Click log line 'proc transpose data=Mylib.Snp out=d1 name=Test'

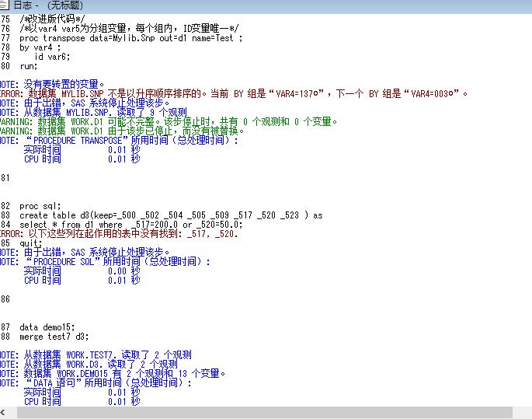coord(131,38)
